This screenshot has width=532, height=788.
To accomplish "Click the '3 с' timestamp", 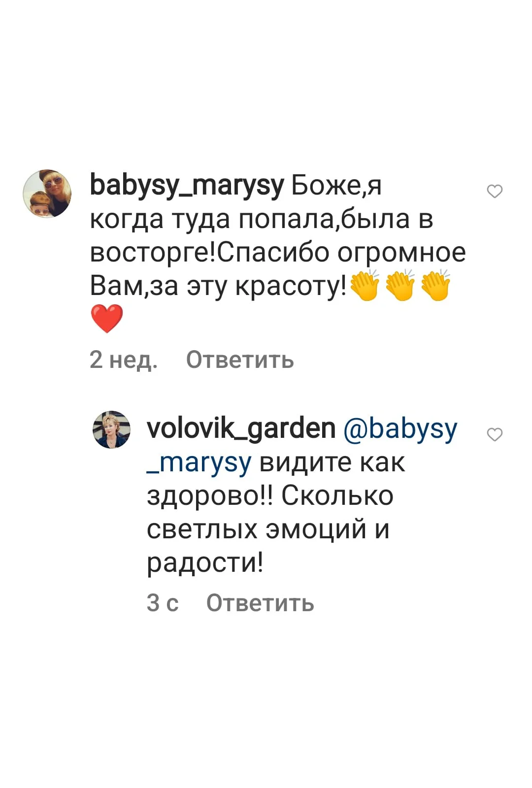I will pyautogui.click(x=163, y=603).
